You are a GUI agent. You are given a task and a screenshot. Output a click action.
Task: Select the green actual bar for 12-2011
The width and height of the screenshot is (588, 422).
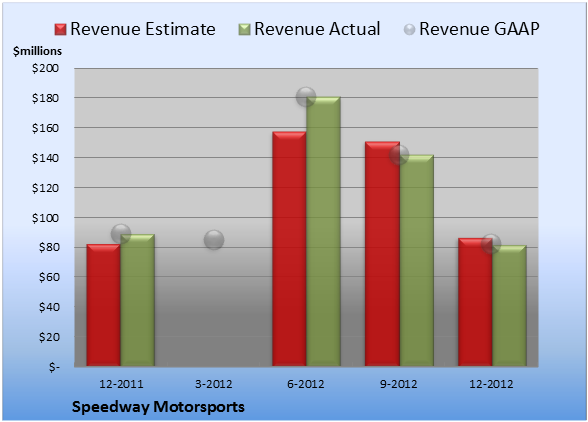click(137, 300)
